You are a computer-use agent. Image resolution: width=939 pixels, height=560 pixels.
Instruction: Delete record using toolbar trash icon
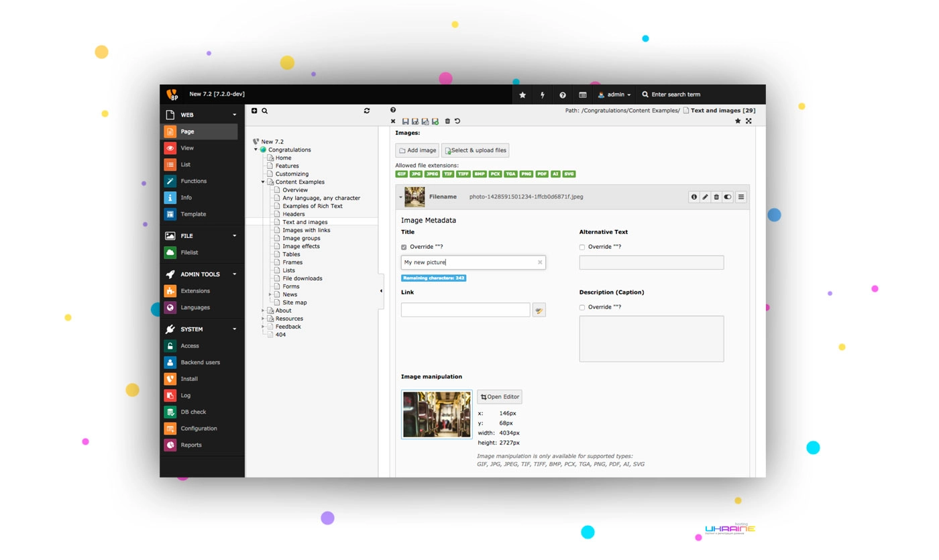[x=447, y=121]
